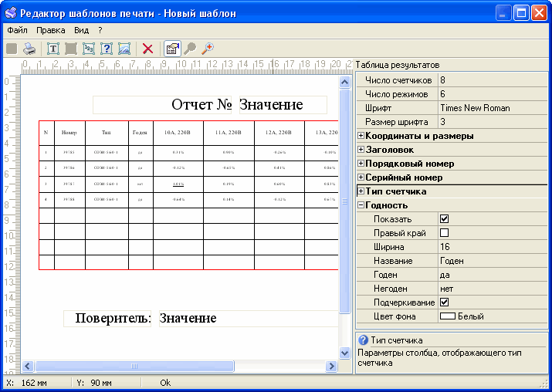Enable the Правый край checkbox
The image size is (552, 392).
pyautogui.click(x=444, y=232)
